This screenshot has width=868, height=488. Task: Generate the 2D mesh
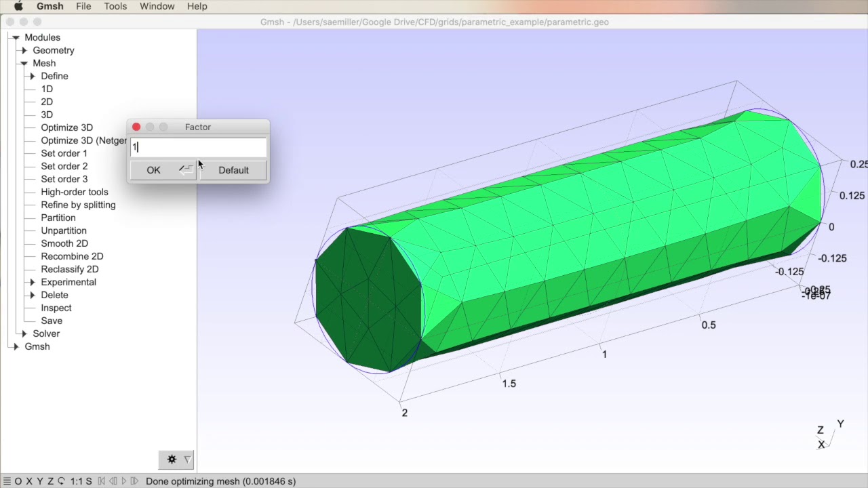tap(47, 102)
